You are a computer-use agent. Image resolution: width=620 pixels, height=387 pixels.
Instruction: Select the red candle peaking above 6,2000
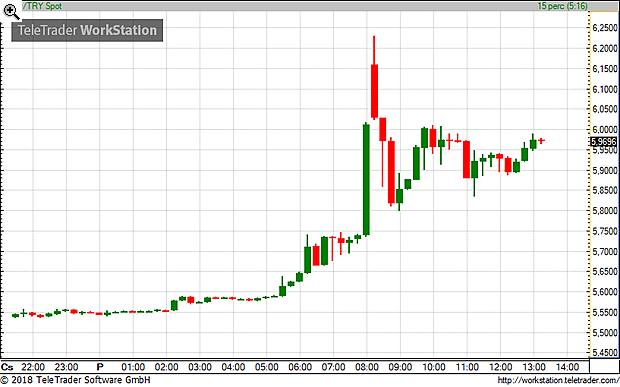(x=374, y=77)
